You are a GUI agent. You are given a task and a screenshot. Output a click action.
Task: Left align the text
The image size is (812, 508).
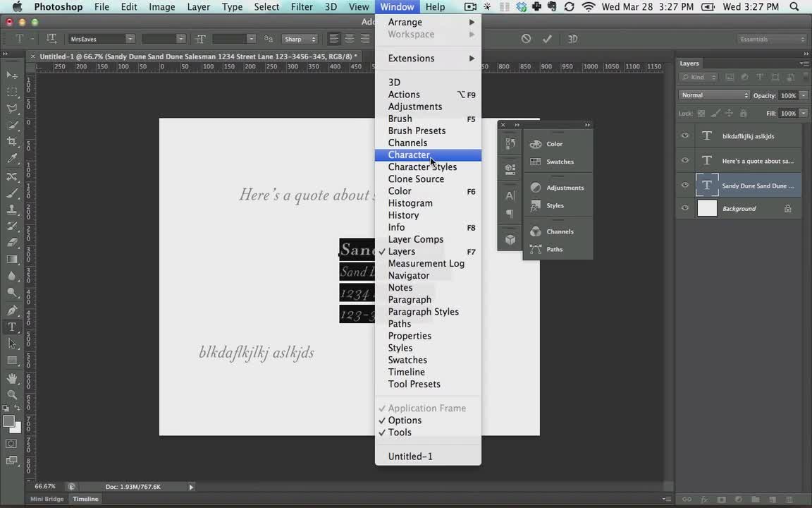(334, 39)
